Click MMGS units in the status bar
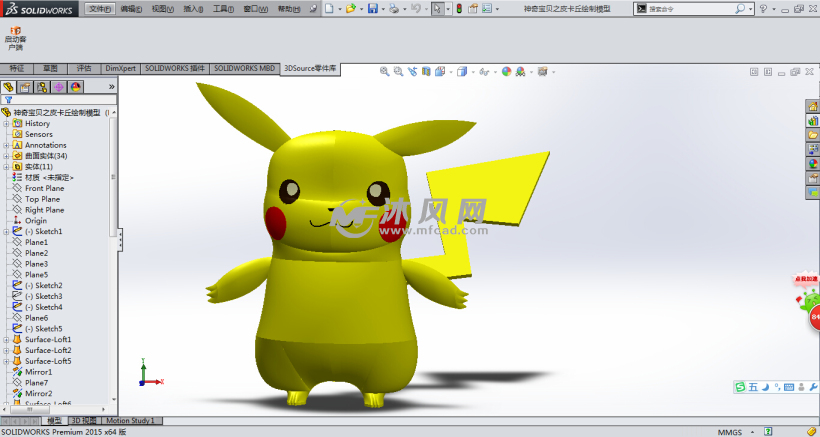This screenshot has height=437, width=820. (730, 432)
